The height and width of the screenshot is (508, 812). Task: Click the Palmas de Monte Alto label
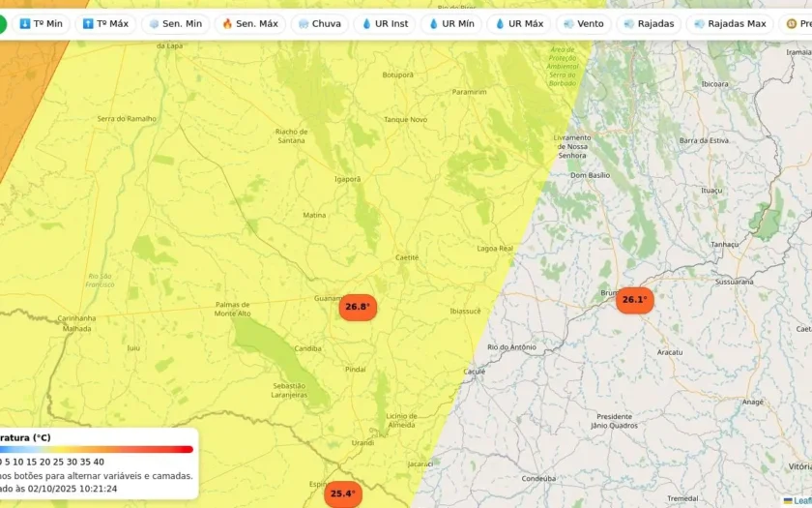pos(233,309)
